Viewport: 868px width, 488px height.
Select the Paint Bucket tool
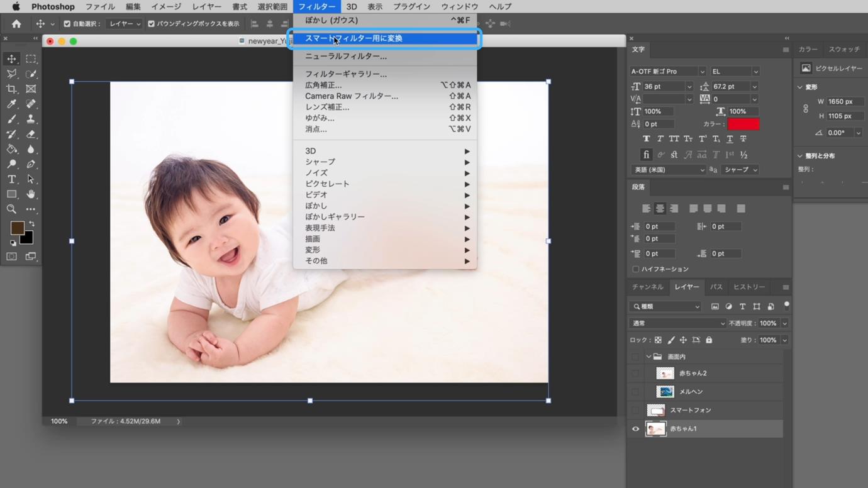tap(11, 149)
